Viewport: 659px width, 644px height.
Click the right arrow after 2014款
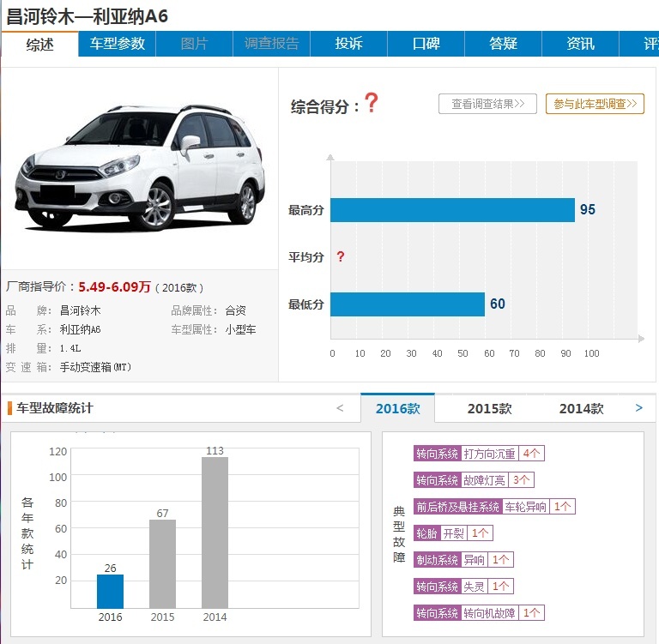(x=638, y=408)
